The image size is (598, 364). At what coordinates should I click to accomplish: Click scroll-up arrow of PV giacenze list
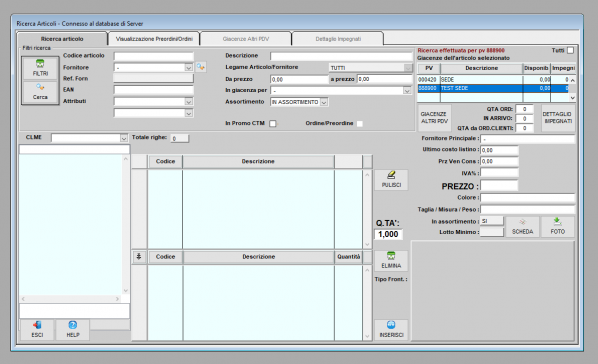(x=572, y=80)
